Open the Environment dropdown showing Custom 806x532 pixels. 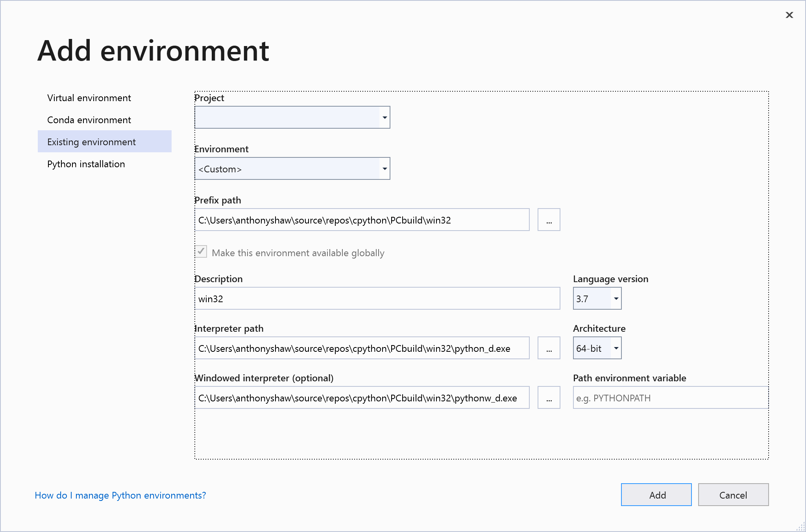[x=384, y=168]
